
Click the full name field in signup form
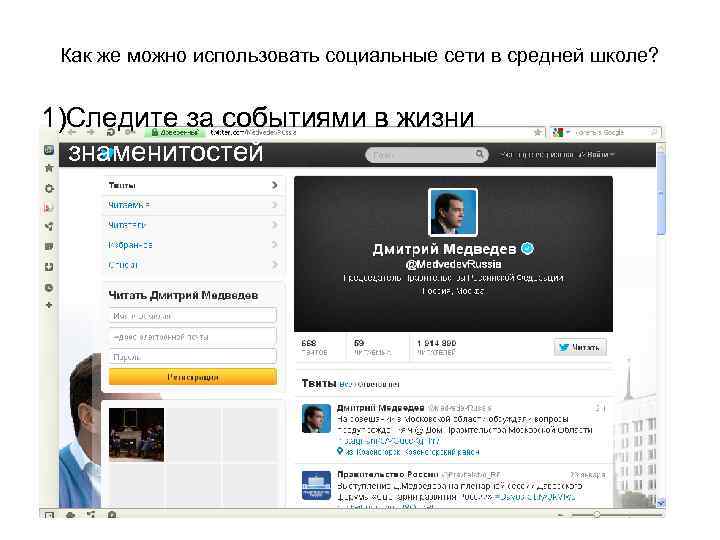193,316
